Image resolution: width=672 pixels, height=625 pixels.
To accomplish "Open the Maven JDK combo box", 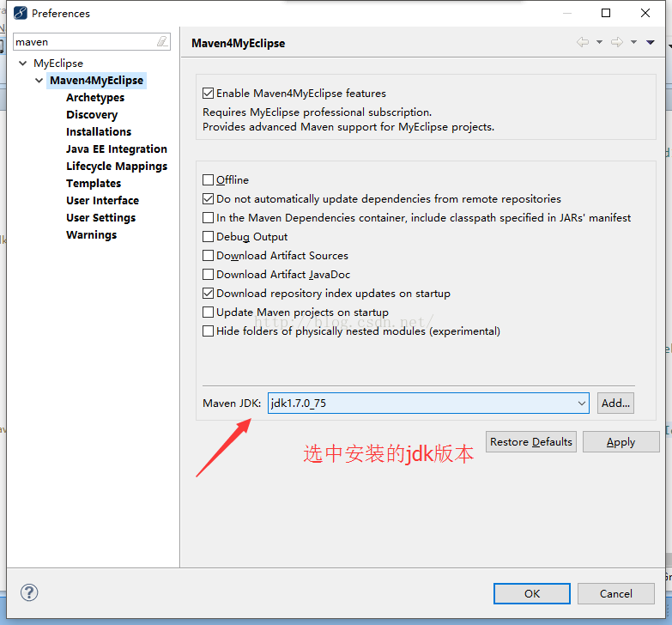I will 428,403.
